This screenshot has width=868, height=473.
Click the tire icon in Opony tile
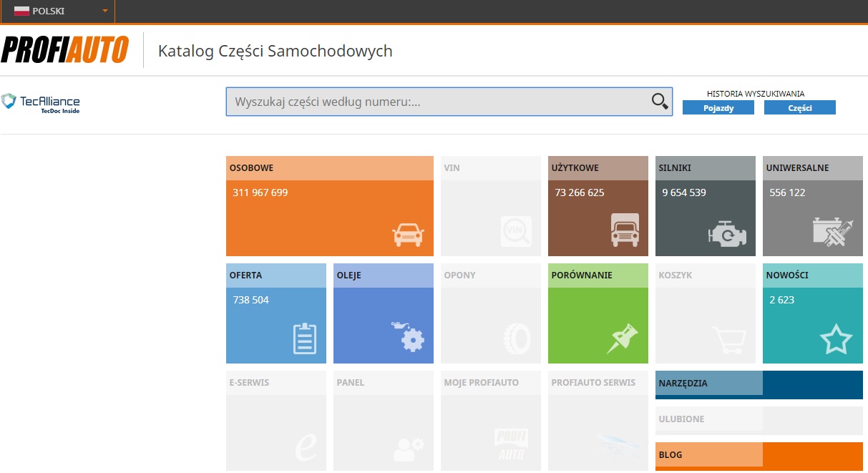[517, 338]
